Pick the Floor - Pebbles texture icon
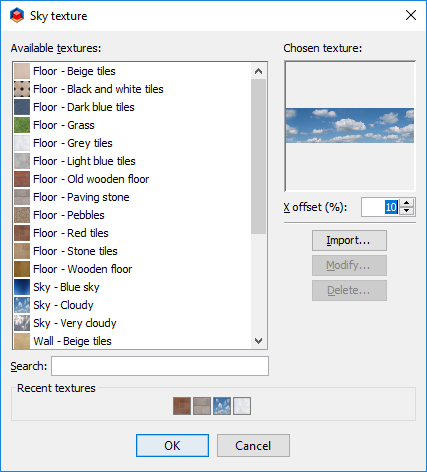 pos(22,215)
